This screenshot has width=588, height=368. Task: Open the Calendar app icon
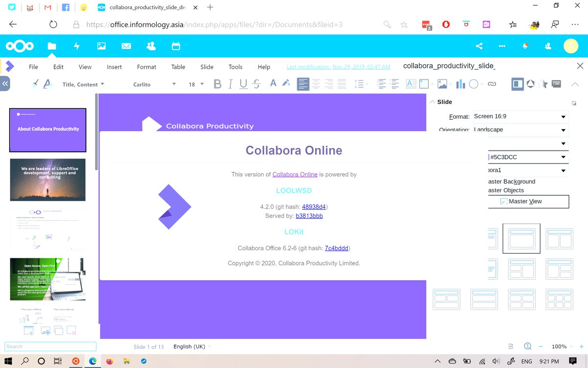coord(176,46)
